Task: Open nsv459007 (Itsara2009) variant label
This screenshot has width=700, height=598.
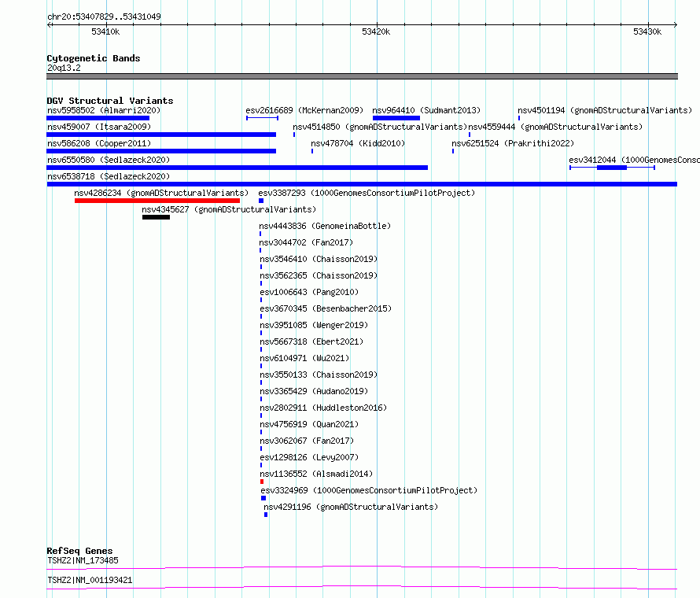Action: tap(99, 127)
